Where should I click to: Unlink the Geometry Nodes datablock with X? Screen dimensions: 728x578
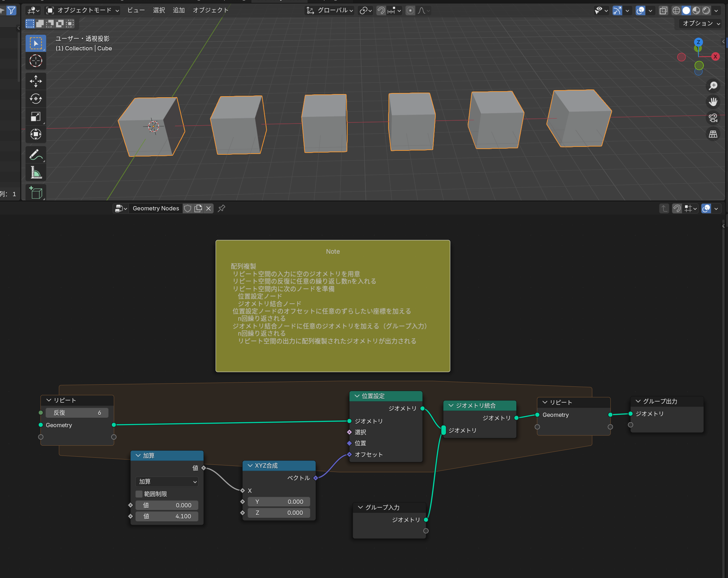point(209,208)
